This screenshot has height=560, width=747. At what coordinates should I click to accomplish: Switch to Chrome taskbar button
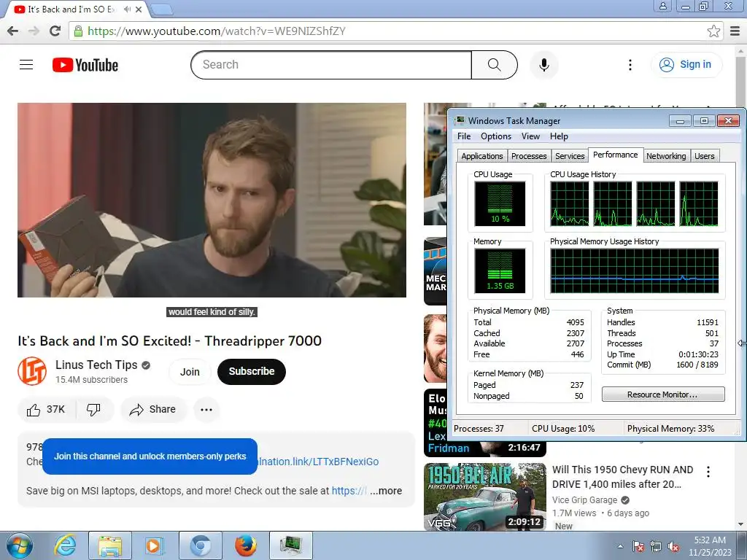pos(201,545)
